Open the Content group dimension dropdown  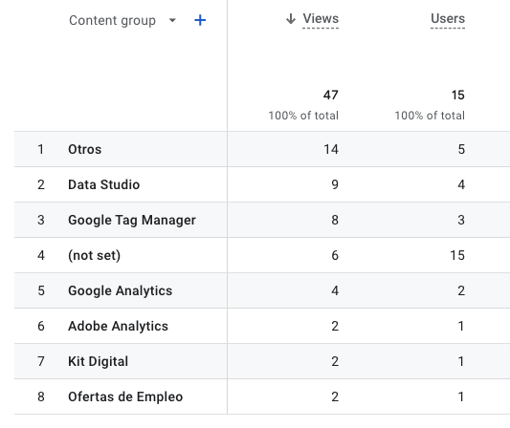(x=122, y=21)
